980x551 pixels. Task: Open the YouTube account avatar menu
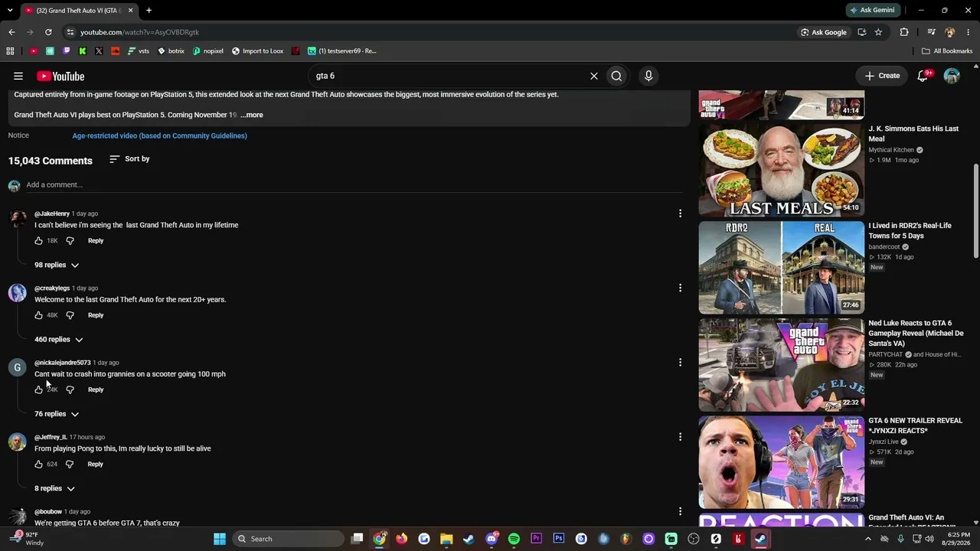click(x=952, y=76)
